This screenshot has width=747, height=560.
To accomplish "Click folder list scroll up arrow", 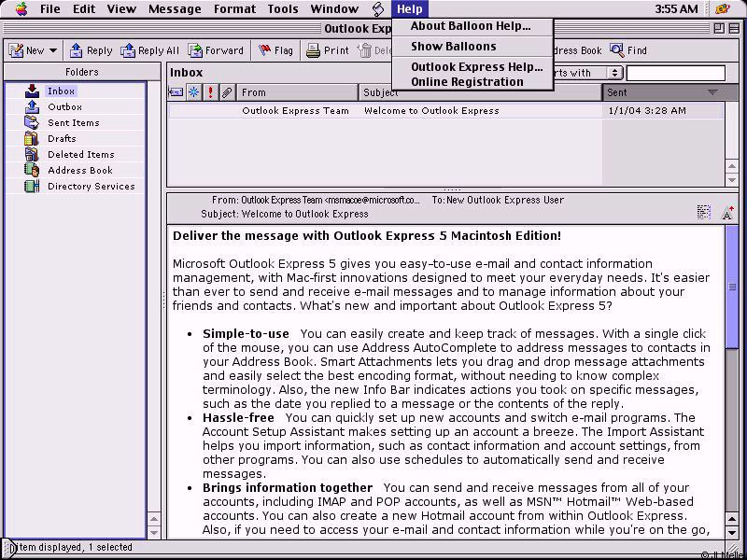I will [x=154, y=519].
